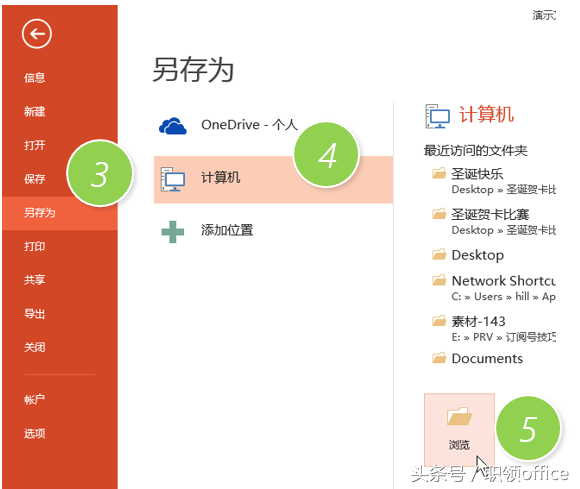Click the 浏览 browse folder button
Image resolution: width=580 pixels, height=489 pixels.
(x=459, y=430)
